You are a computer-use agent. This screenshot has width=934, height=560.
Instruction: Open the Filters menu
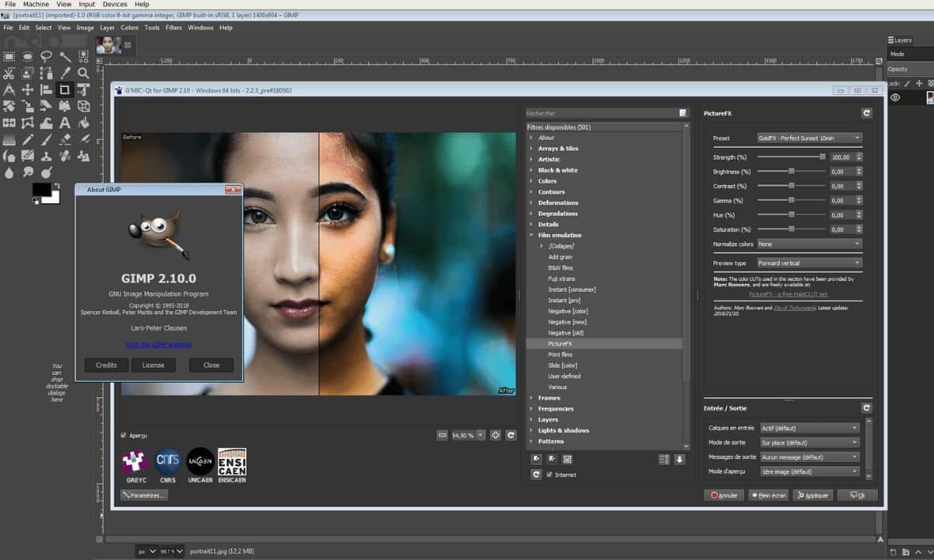(x=174, y=28)
